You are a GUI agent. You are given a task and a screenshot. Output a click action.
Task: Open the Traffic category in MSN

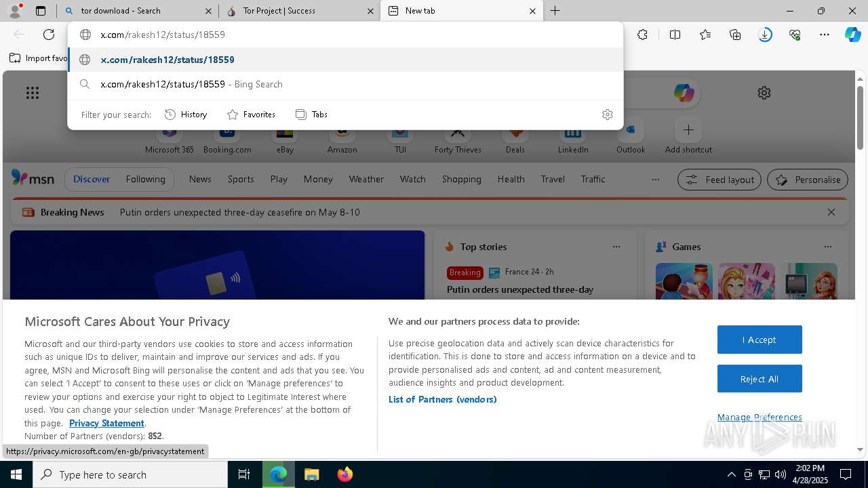593,179
